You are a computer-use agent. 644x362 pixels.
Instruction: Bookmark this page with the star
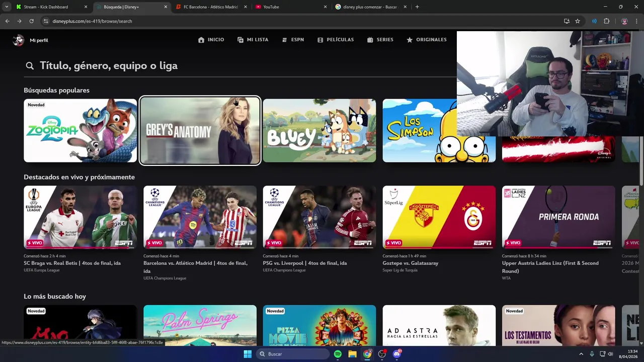(578, 21)
